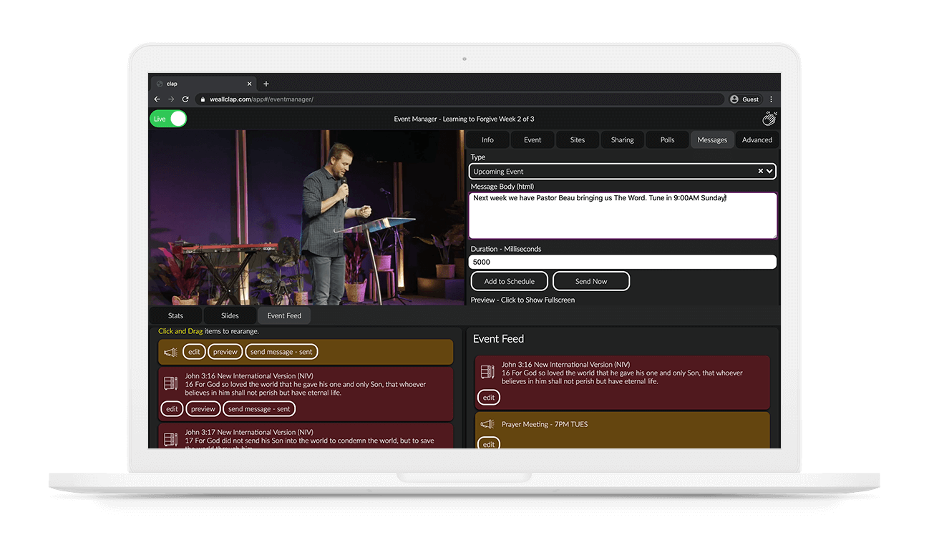Image resolution: width=929 pixels, height=560 pixels.
Task: Open a new browser tab
Action: pyautogui.click(x=266, y=84)
